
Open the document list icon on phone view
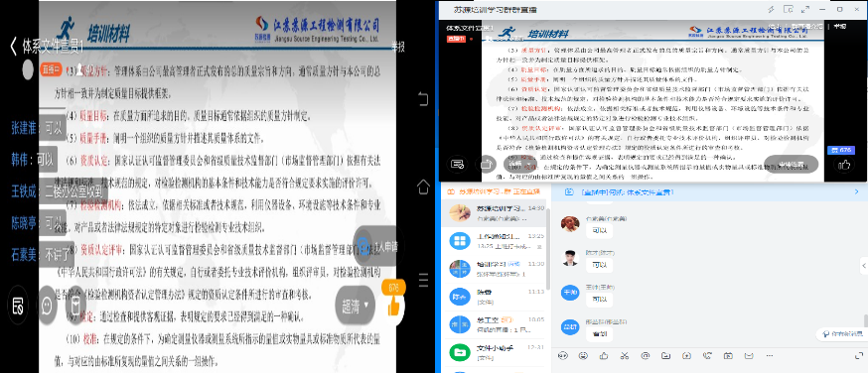point(18,305)
